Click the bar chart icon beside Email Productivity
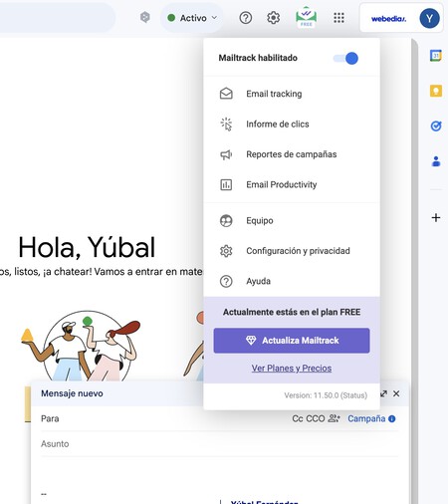Viewport: 448px width, 504px height. (226, 184)
